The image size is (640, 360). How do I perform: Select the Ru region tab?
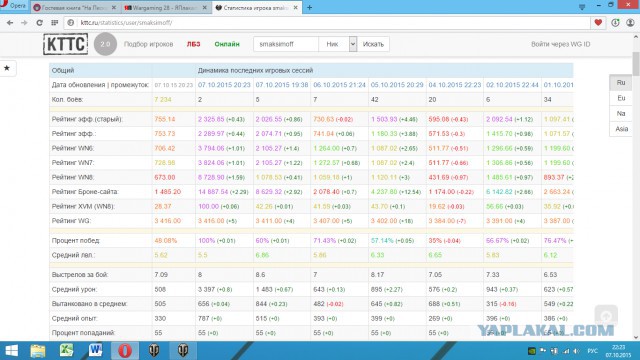pos(621,82)
